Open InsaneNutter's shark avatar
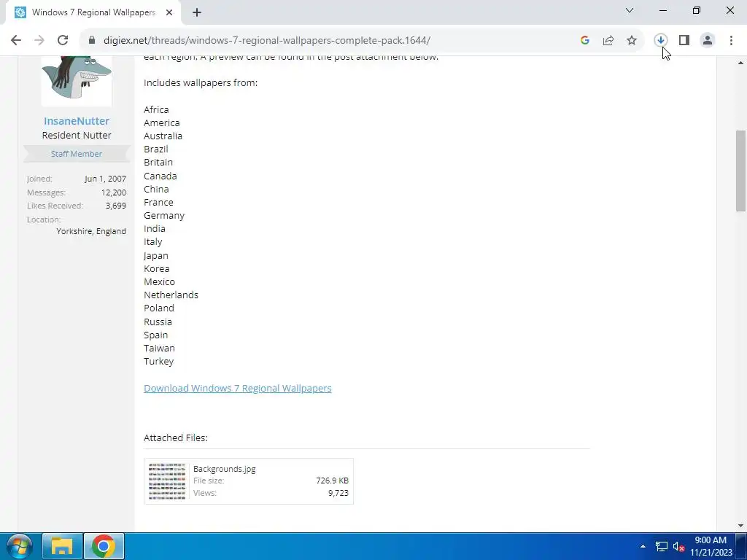Image resolution: width=747 pixels, height=560 pixels. (77, 80)
